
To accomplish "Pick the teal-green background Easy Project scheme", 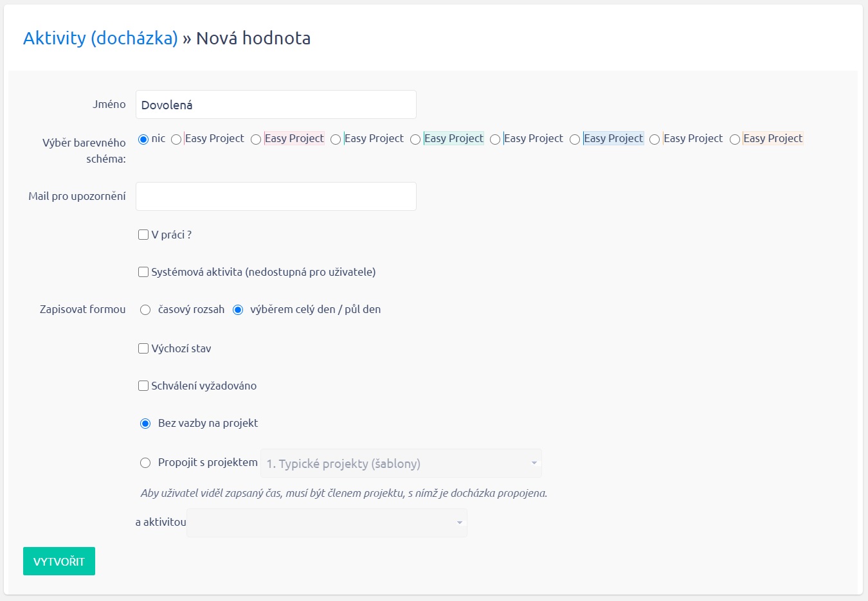I will tap(415, 139).
